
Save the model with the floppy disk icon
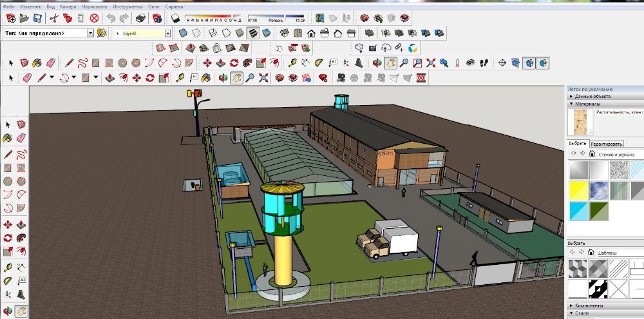(x=37, y=18)
